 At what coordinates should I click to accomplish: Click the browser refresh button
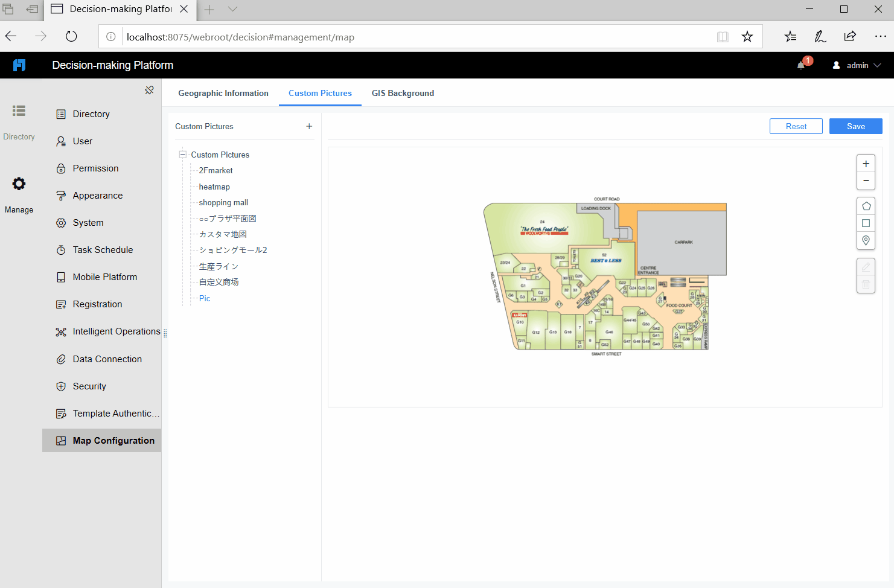[71, 36]
